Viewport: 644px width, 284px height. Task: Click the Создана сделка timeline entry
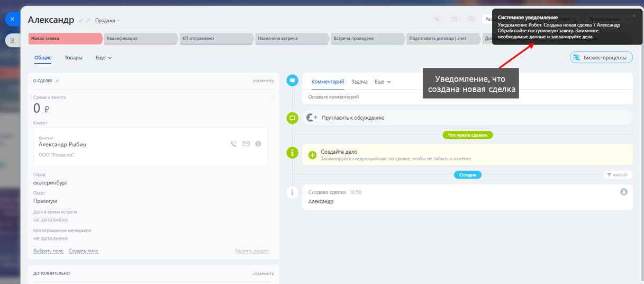[467, 197]
